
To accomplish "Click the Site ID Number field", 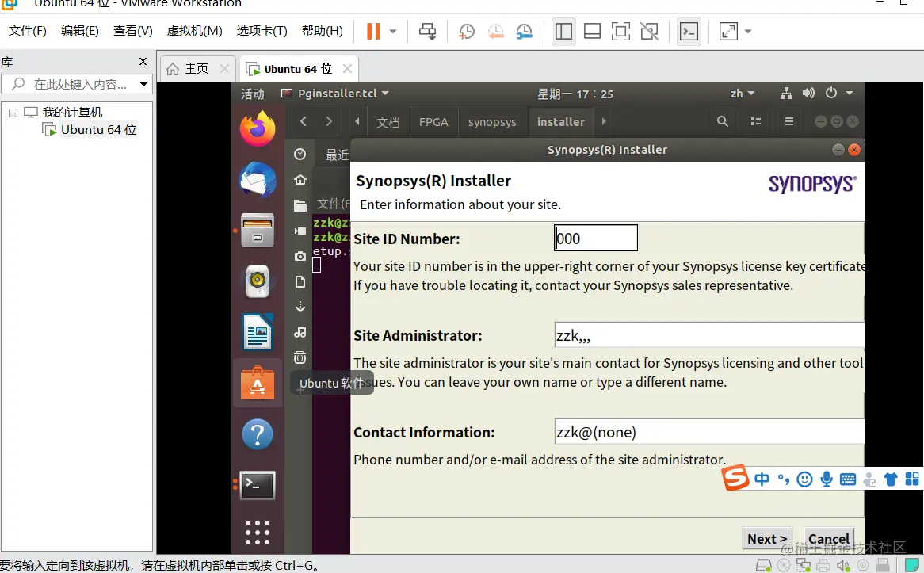I will [x=596, y=239].
